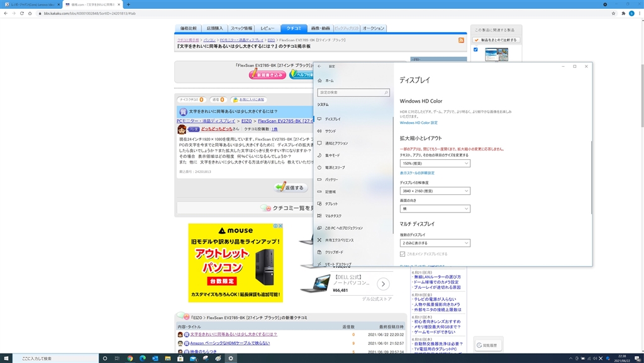This screenshot has height=363, width=644.
Task: Click Chrome home button
Action: [x=30, y=13]
